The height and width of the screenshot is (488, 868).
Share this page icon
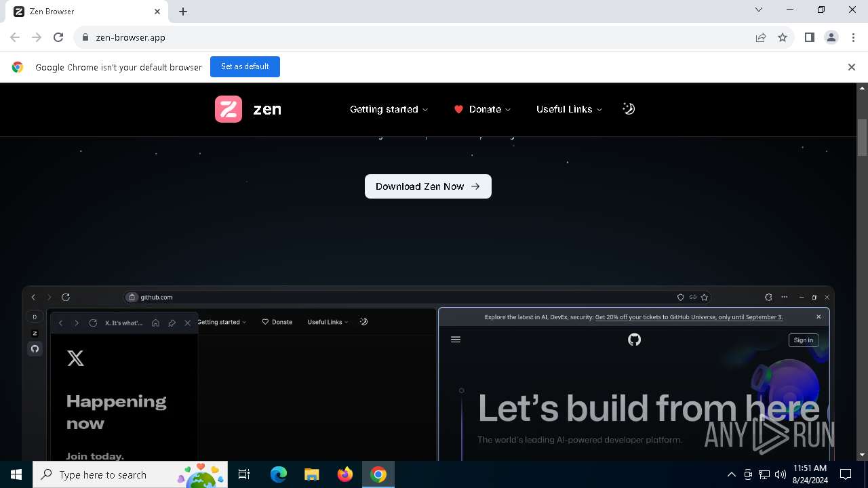(761, 37)
